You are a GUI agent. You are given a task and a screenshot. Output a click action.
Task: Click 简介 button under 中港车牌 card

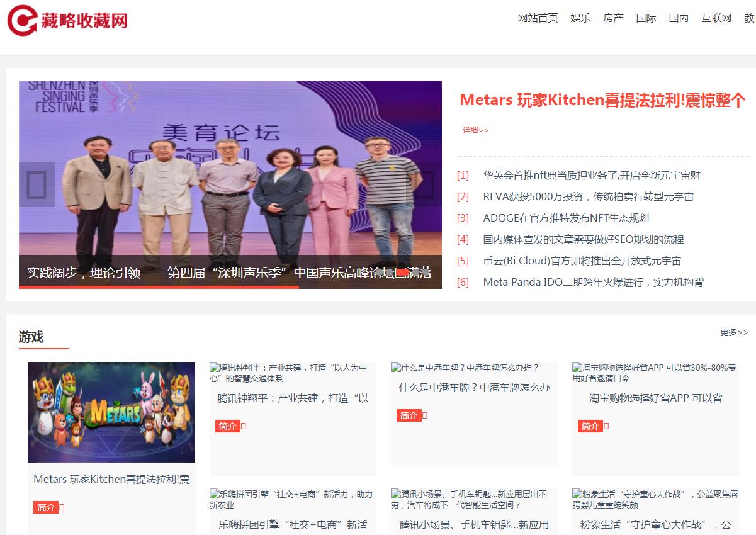click(409, 415)
